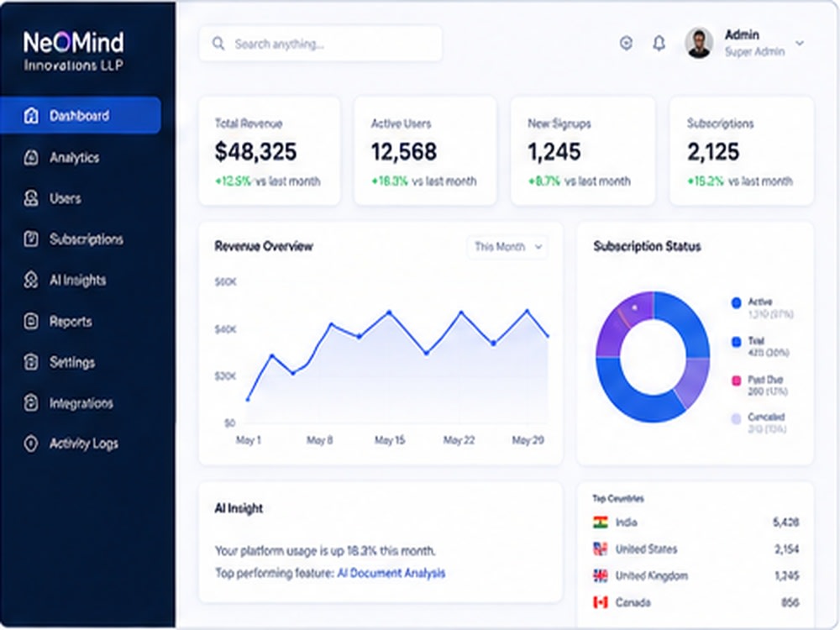View the Activity Logs menu label
The width and height of the screenshot is (840, 630).
tap(84, 444)
